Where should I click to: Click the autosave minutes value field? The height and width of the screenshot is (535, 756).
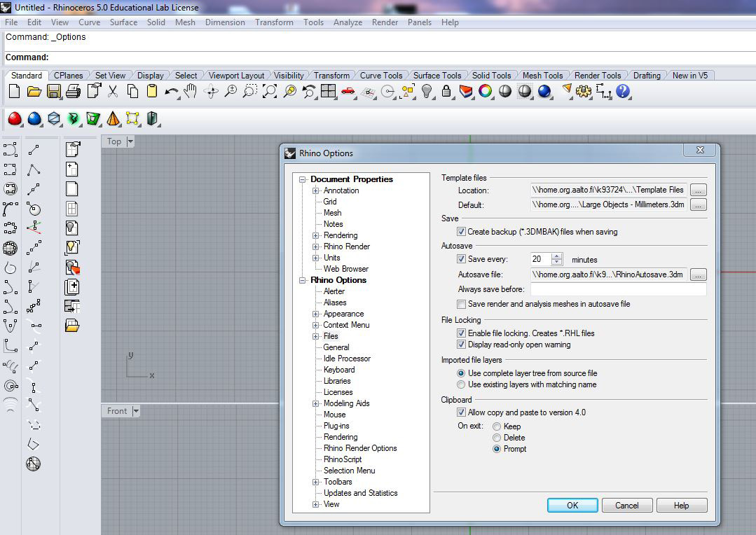tap(540, 259)
